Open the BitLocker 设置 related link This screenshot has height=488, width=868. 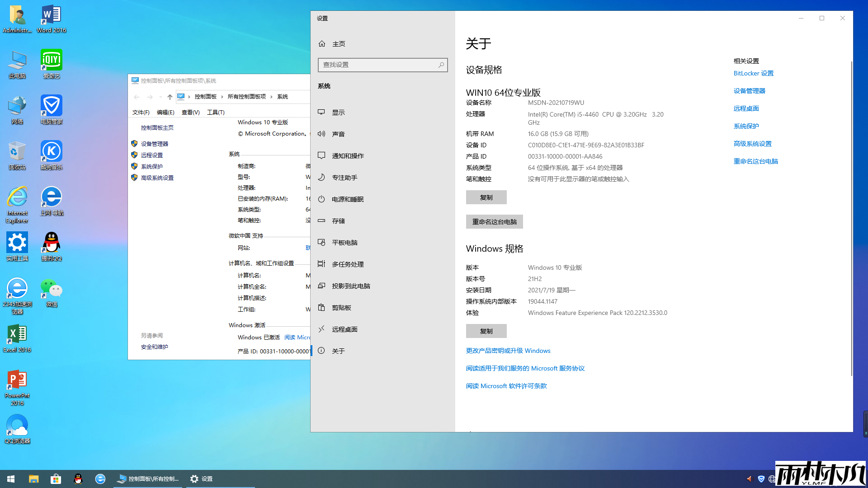point(753,73)
